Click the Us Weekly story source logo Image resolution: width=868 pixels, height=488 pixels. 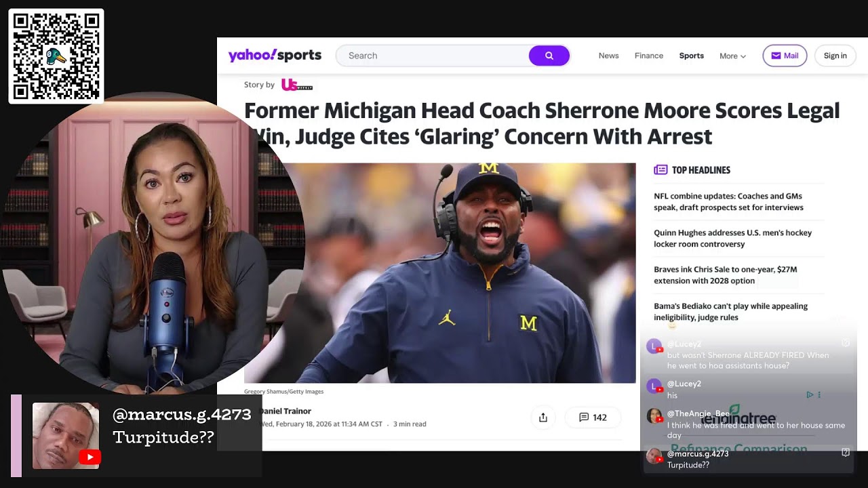click(x=297, y=85)
